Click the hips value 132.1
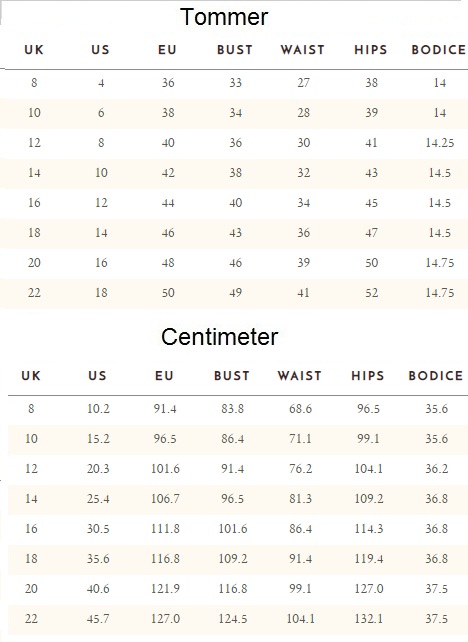468x642 pixels. coord(369,619)
